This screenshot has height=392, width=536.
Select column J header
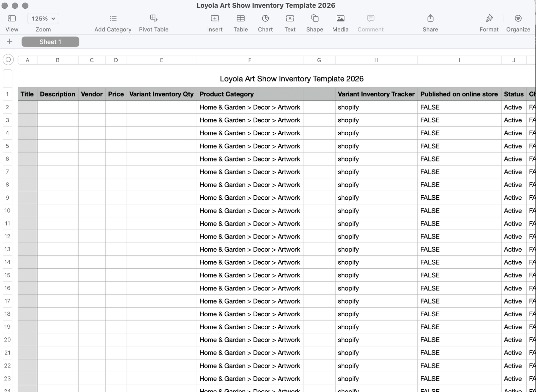(x=514, y=60)
